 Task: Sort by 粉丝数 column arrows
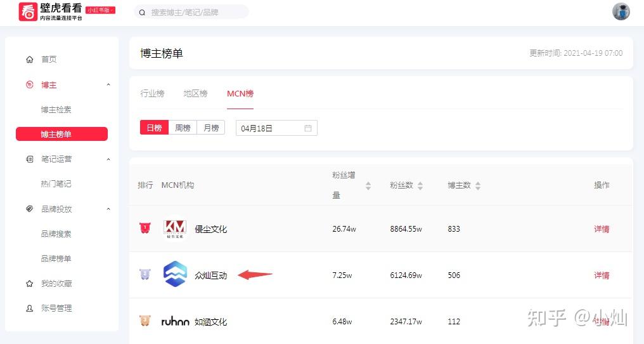[x=420, y=185]
